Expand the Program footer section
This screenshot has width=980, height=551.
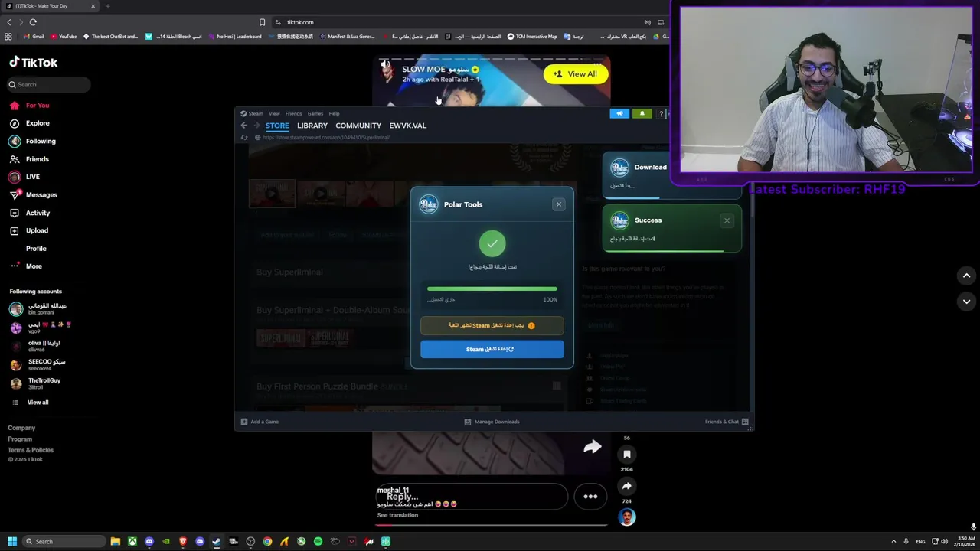click(x=20, y=439)
